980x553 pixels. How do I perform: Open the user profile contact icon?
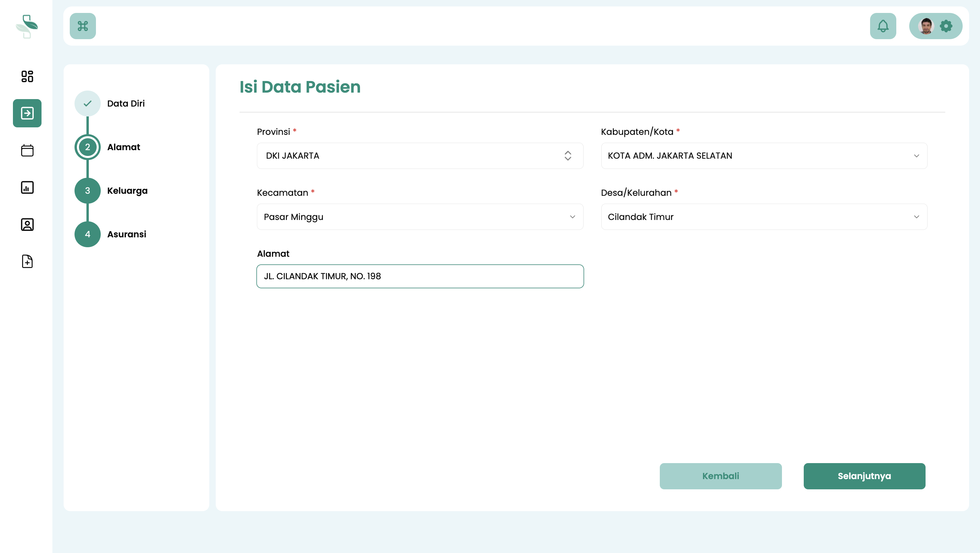pyautogui.click(x=27, y=224)
